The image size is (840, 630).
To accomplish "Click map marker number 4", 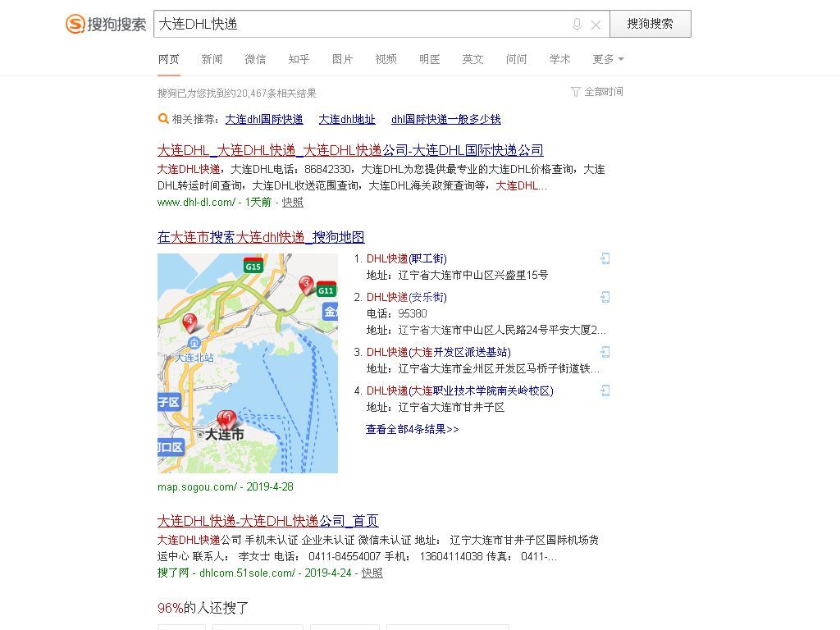I will [x=189, y=322].
